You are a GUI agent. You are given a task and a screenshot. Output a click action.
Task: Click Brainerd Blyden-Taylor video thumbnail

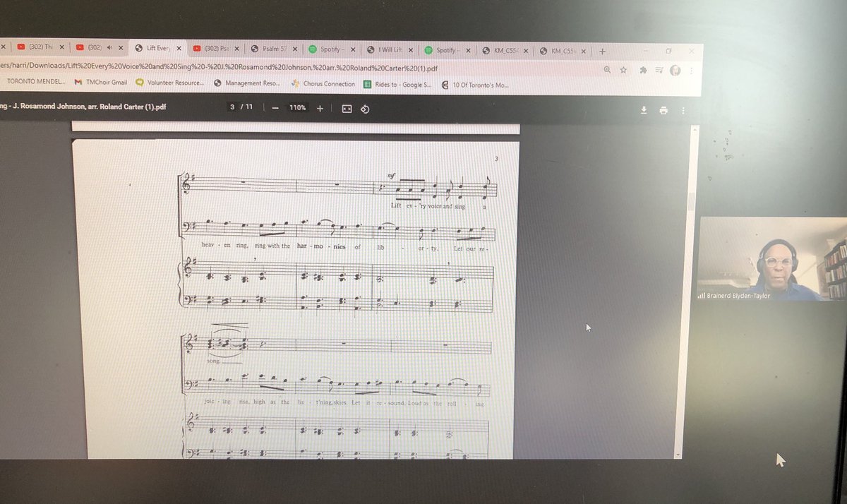click(772, 259)
